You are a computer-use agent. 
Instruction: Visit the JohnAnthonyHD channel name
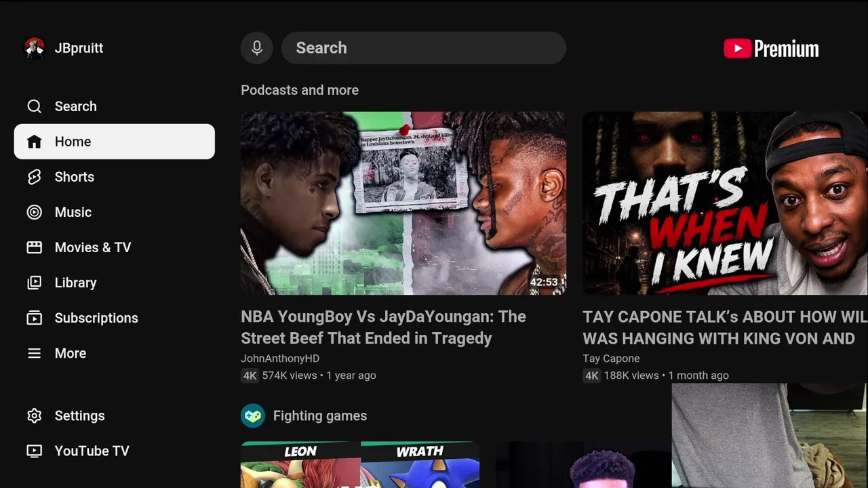click(x=280, y=359)
